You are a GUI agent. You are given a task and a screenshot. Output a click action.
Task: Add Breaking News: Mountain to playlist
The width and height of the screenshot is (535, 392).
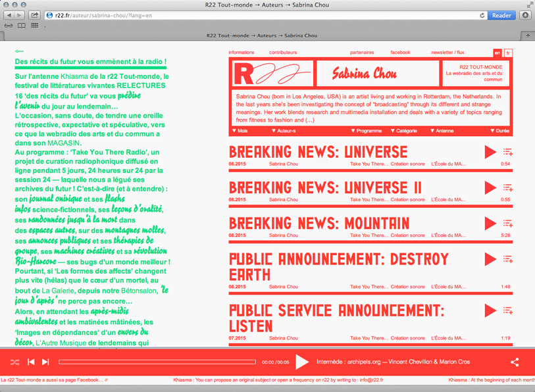[x=508, y=224]
